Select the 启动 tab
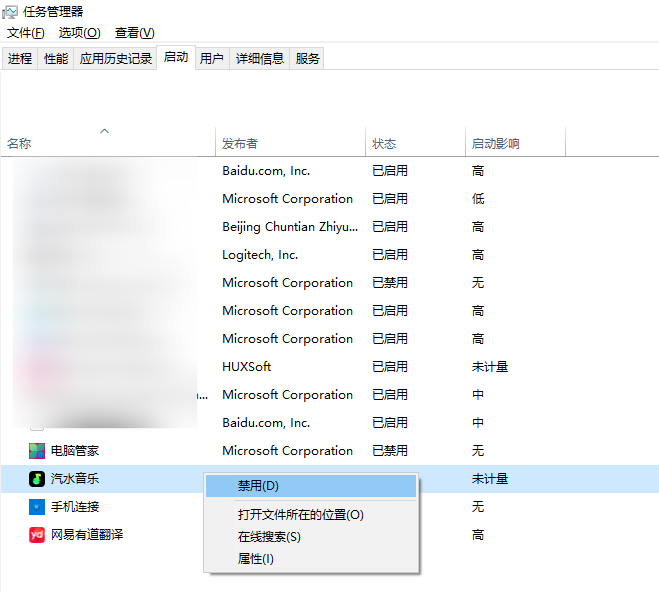The image size is (659, 592). tap(176, 57)
